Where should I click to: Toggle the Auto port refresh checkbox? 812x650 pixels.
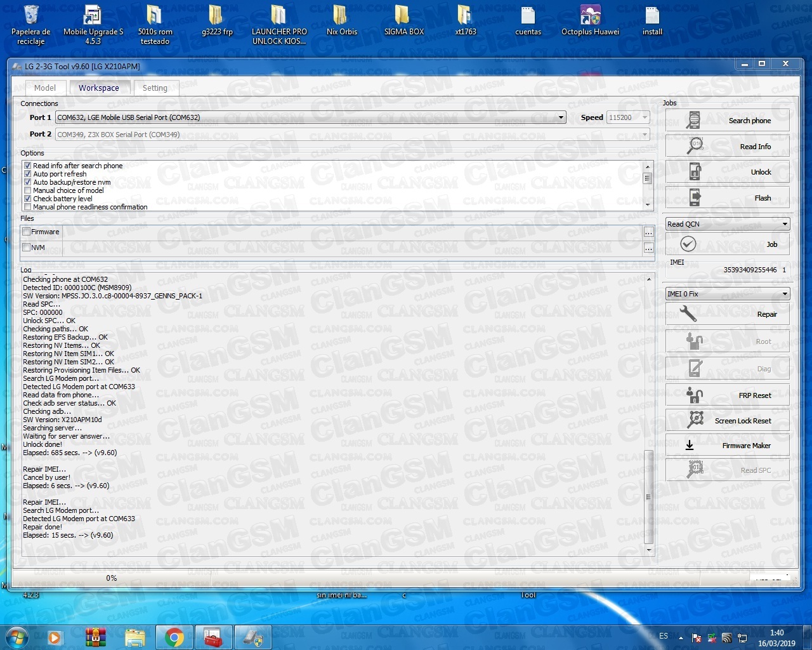point(27,174)
